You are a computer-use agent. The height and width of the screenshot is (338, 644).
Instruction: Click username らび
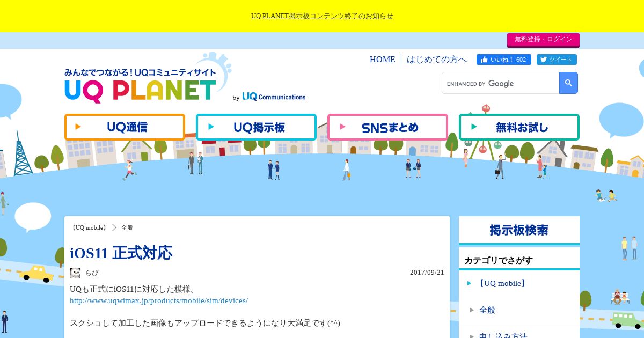point(92,273)
